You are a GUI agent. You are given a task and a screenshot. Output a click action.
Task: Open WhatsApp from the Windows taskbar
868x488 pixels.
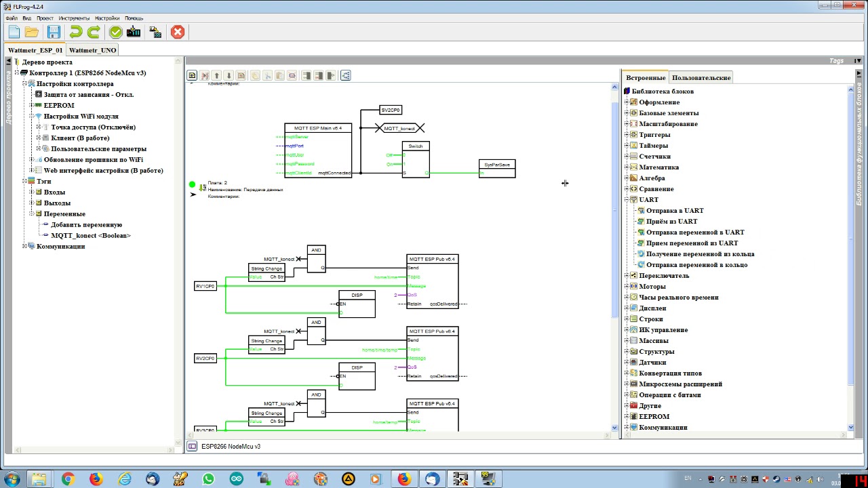(x=208, y=479)
